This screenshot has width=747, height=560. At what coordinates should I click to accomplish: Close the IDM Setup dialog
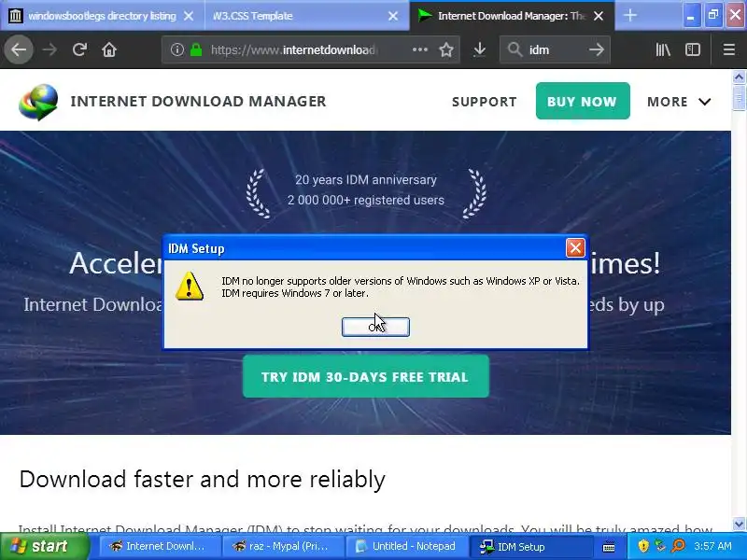click(575, 247)
